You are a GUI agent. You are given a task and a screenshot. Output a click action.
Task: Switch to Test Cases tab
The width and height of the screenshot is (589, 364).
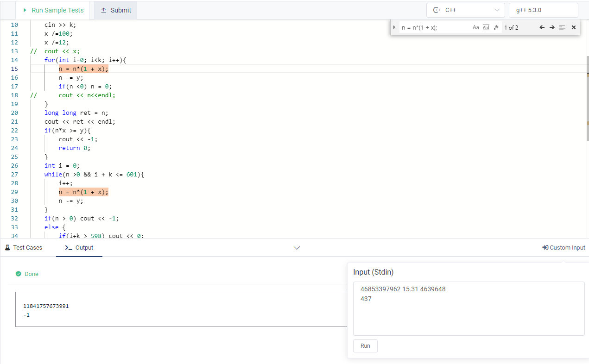tap(23, 248)
